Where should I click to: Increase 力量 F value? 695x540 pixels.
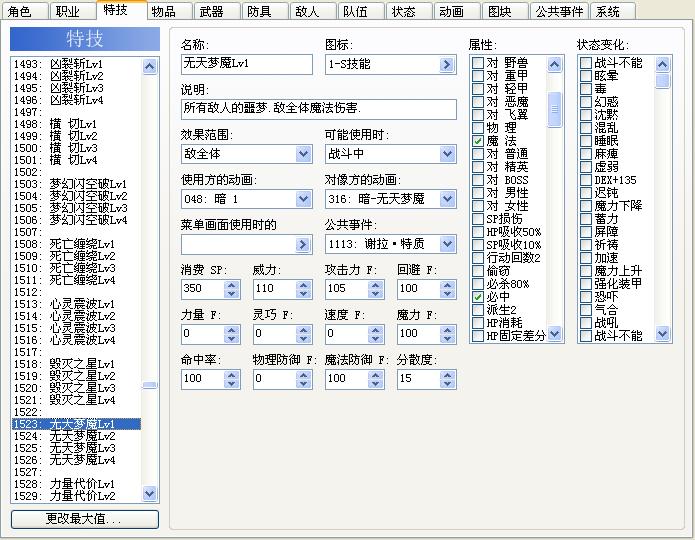pos(231,329)
